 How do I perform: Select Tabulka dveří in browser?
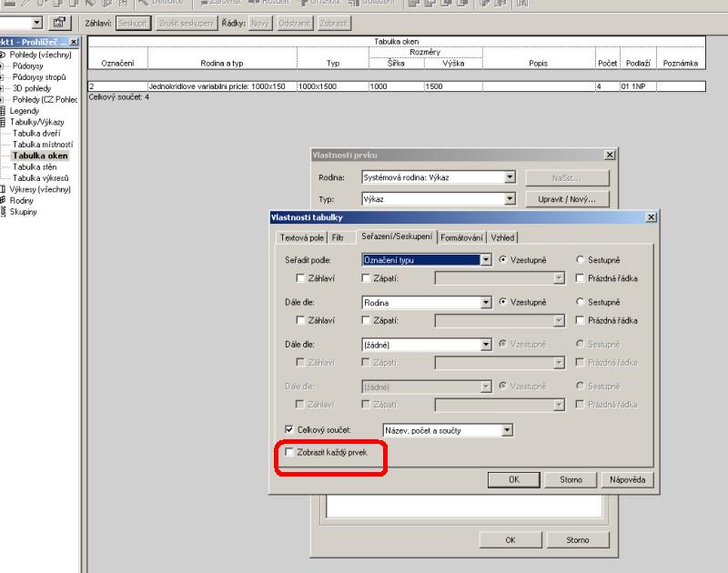click(x=36, y=133)
